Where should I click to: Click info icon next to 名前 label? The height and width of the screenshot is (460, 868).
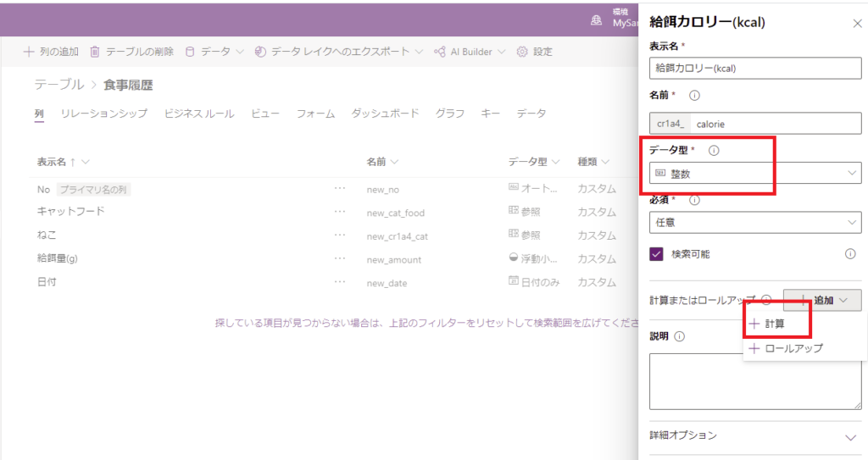[x=694, y=95]
